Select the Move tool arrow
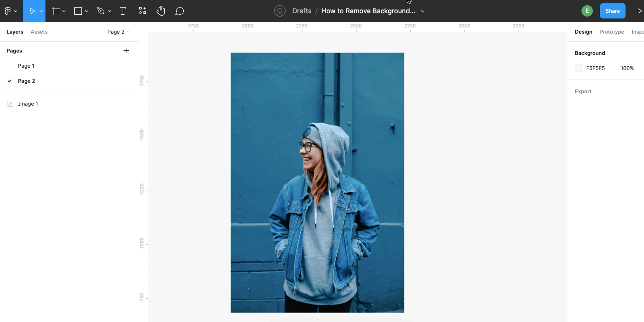The width and height of the screenshot is (644, 322). 32,11
